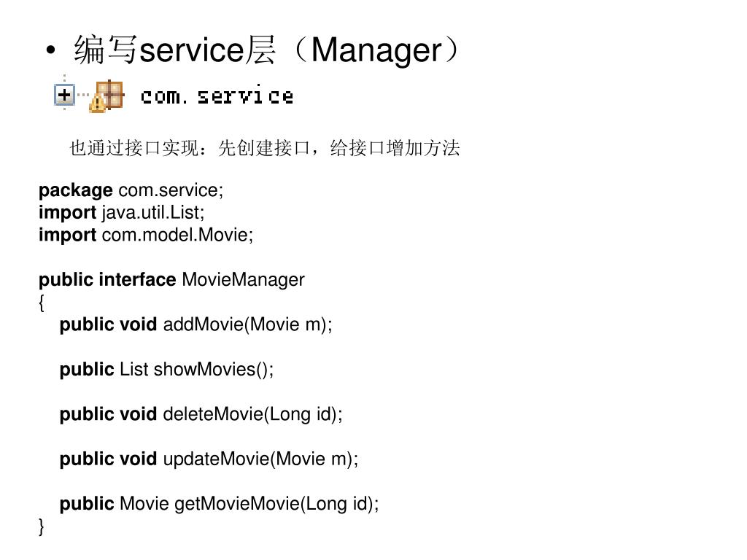Click the com.service package icon

click(108, 96)
